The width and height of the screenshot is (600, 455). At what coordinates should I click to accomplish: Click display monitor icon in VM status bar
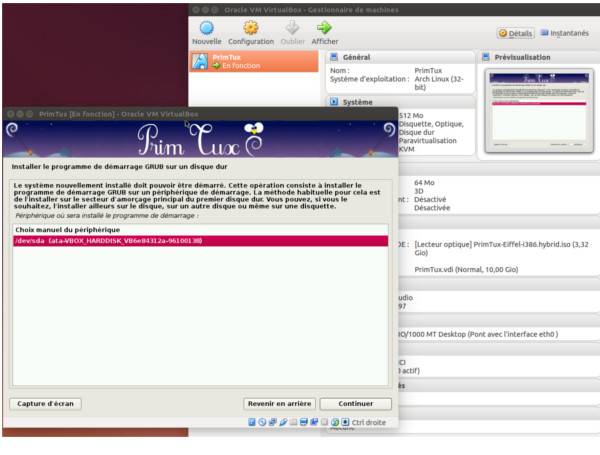[304, 422]
